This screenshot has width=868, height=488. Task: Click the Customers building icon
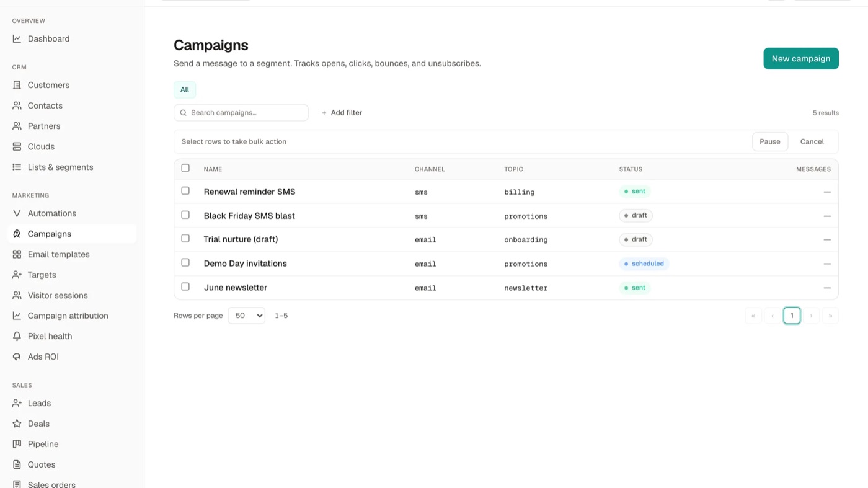point(17,85)
